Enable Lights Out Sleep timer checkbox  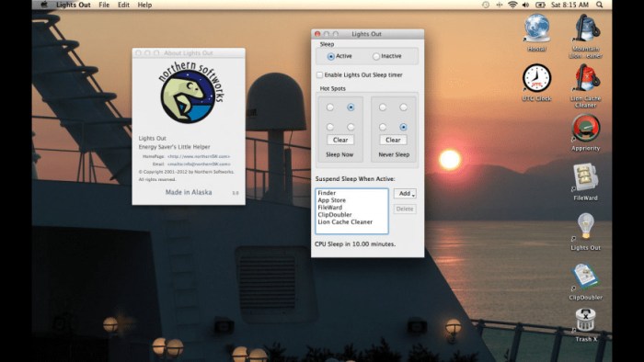(319, 75)
